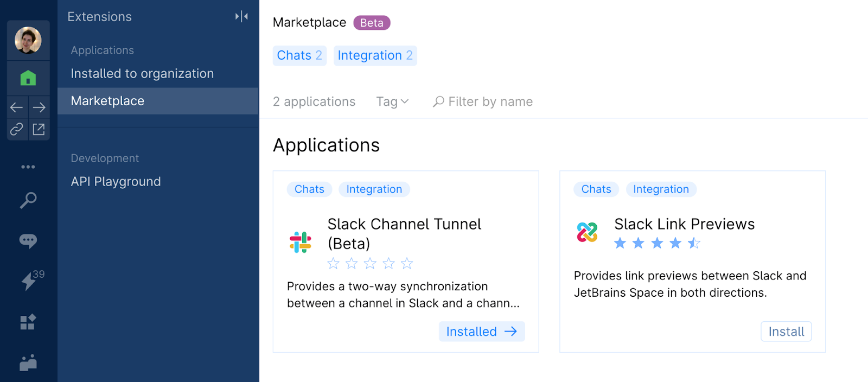This screenshot has height=382, width=868.
Task: Open search via magnifier sidebar icon
Action: pyautogui.click(x=28, y=200)
